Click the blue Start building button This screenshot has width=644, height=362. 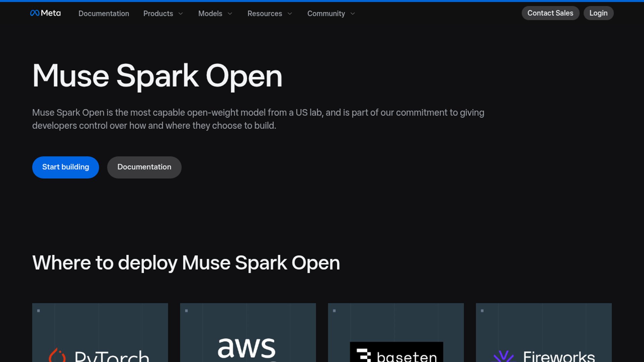coord(65,167)
